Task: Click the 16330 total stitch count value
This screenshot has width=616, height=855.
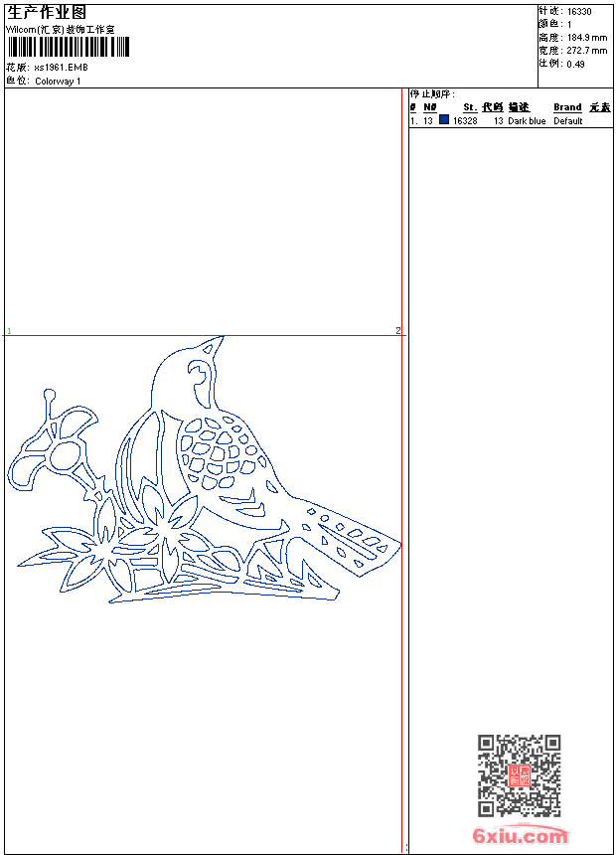Action: [579, 12]
